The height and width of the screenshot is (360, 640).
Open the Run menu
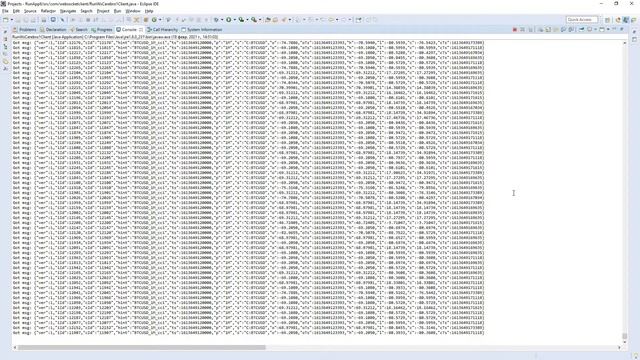(118, 11)
